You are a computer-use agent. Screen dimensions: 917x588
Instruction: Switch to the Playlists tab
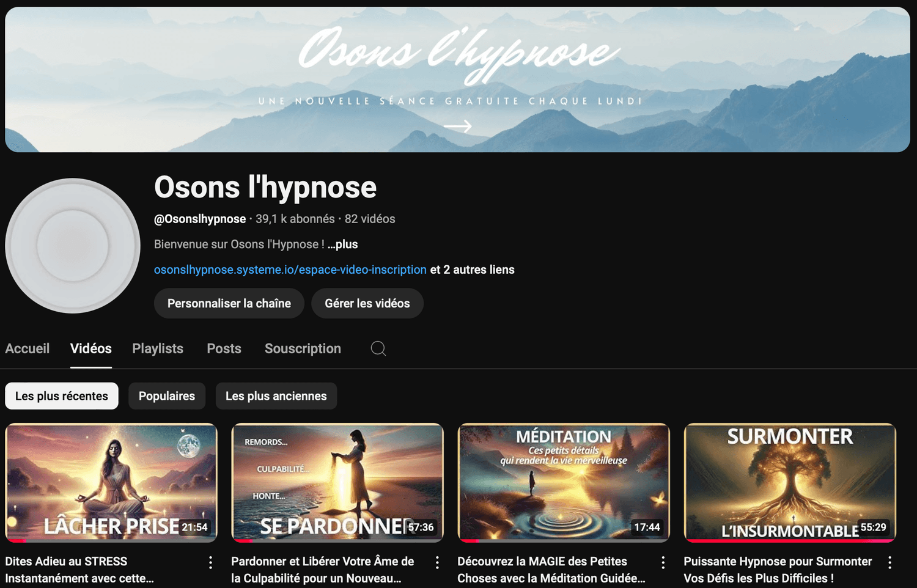coord(158,348)
